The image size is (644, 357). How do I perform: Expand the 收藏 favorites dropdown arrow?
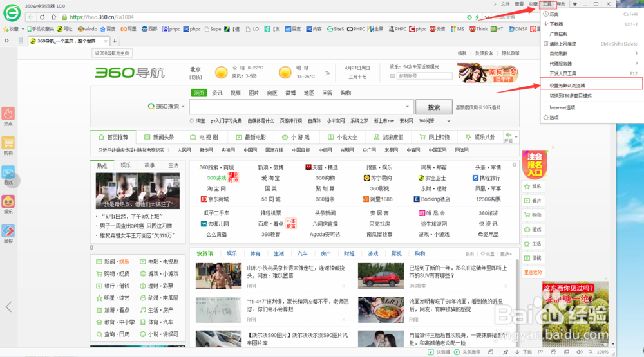(x=23, y=29)
